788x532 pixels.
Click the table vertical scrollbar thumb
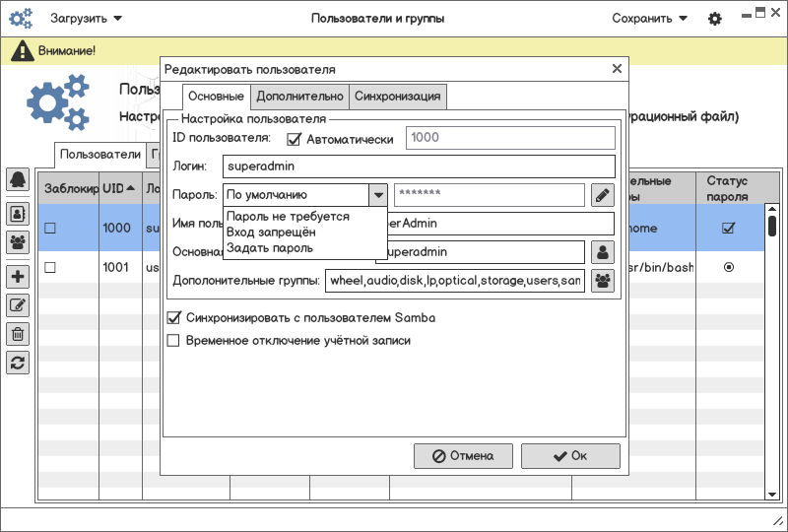[x=772, y=226]
